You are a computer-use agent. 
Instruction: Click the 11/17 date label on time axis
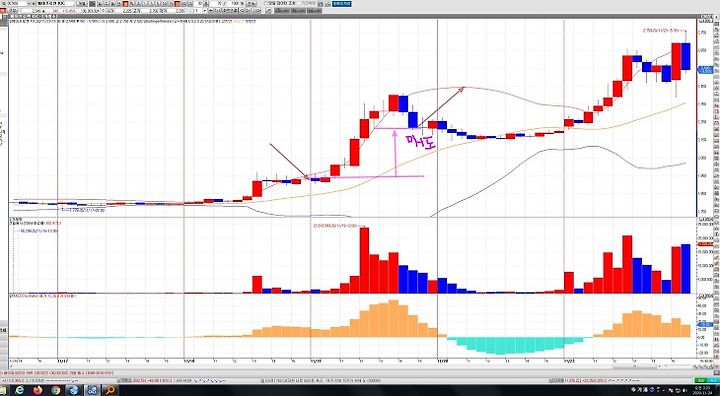(x=63, y=361)
